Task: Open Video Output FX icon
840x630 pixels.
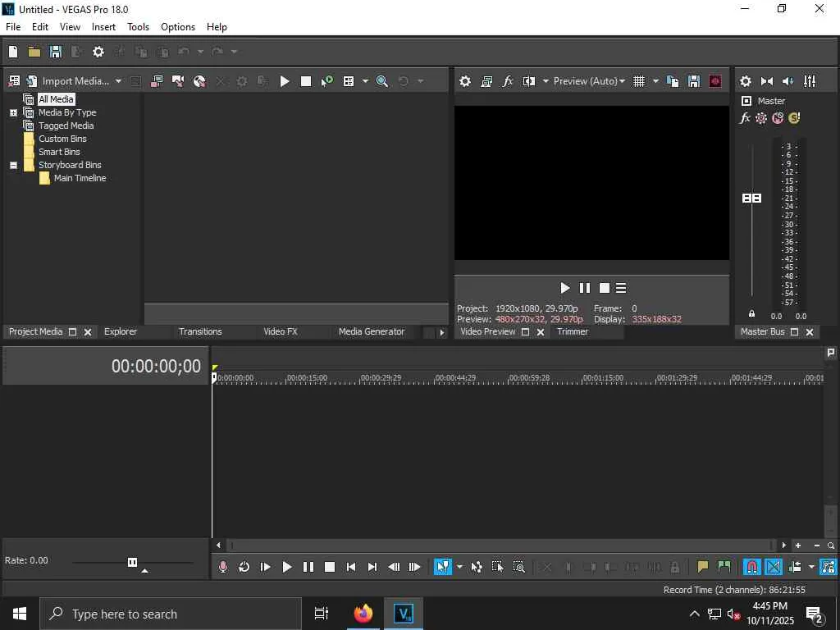Action: coord(507,81)
